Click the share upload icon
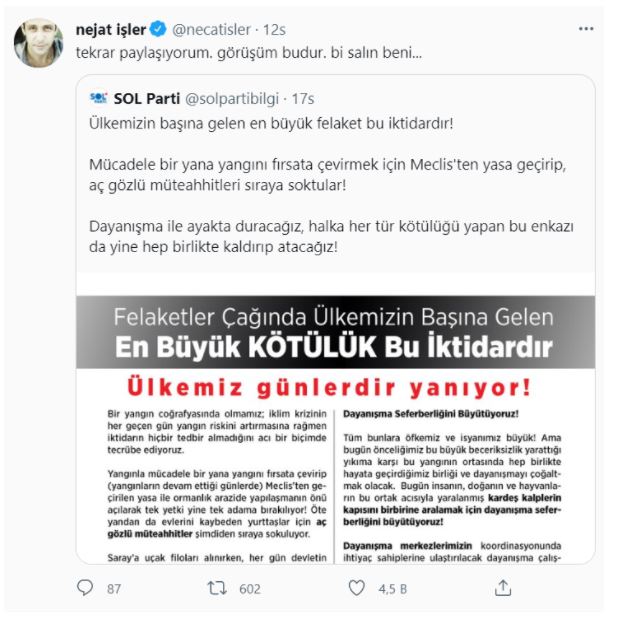 pyautogui.click(x=503, y=588)
